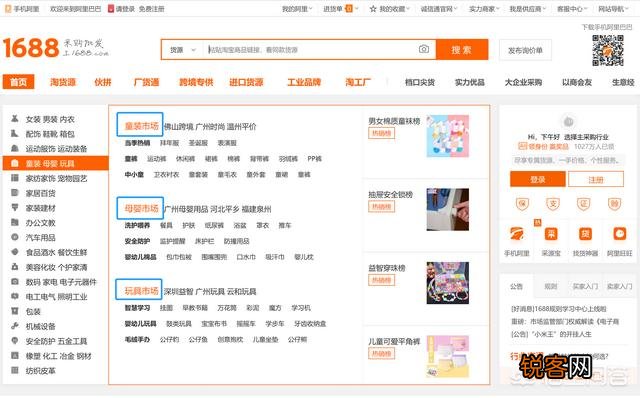Screen dimensions: 640x398
Task: Click the 美容化妆 个护家清 category icon
Action: point(15,267)
